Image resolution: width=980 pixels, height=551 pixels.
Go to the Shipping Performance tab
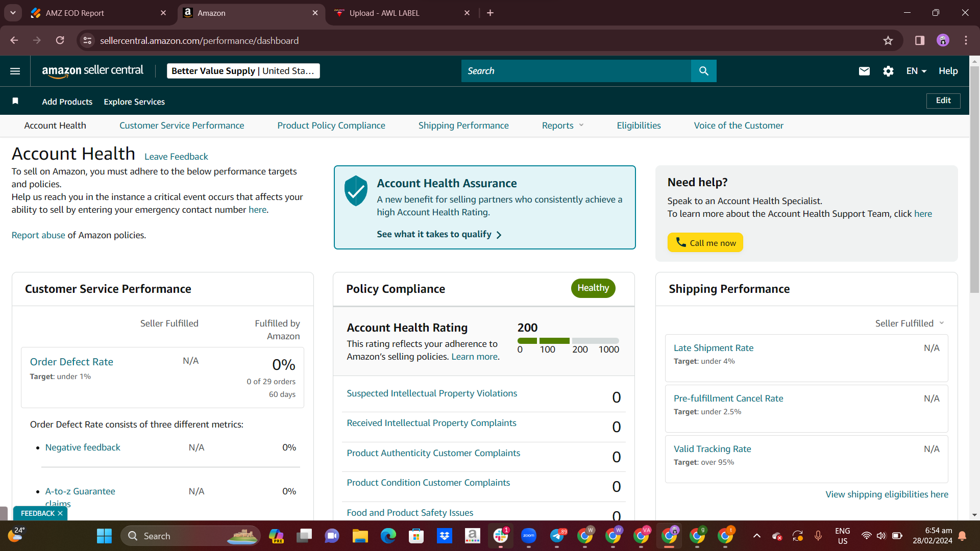463,126
